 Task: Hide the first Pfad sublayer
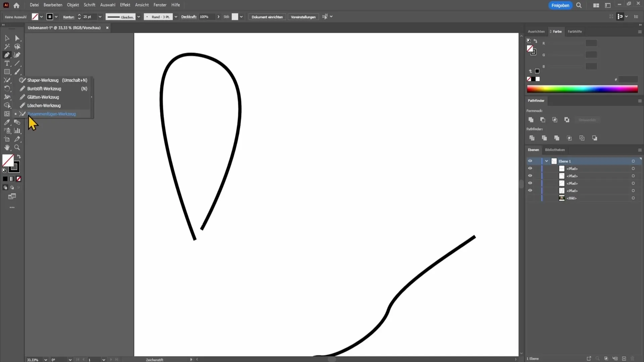(x=530, y=168)
